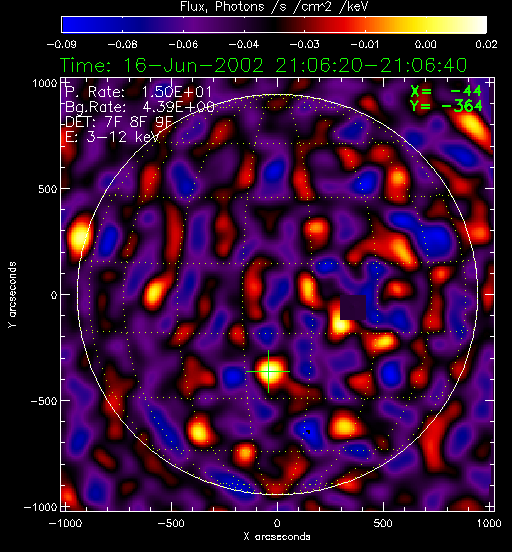Click the dark square patch near center-right
This screenshot has width=512, height=552.
pos(353,307)
